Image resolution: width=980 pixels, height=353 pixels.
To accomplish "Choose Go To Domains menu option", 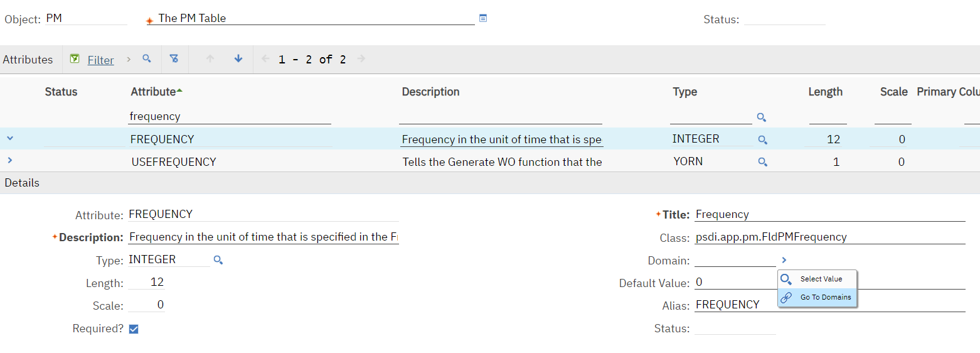I will click(825, 298).
